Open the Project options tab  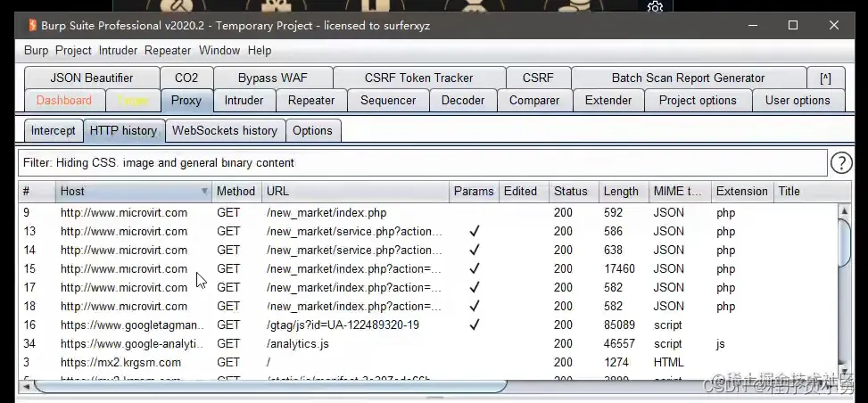(x=698, y=101)
